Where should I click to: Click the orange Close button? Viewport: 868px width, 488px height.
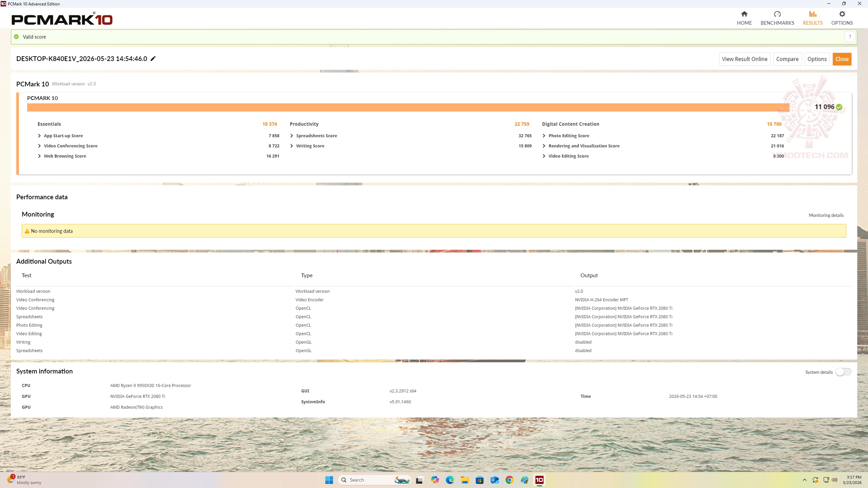click(842, 59)
